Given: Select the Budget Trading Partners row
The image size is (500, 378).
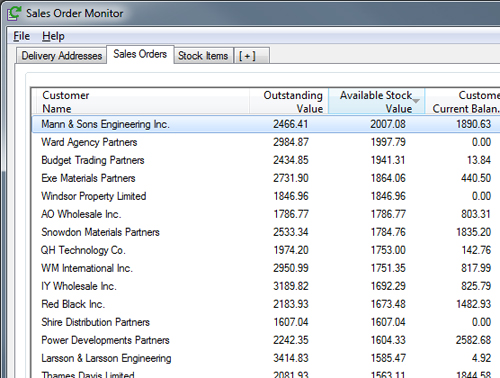Looking at the screenshot, I should pyautogui.click(x=266, y=160).
